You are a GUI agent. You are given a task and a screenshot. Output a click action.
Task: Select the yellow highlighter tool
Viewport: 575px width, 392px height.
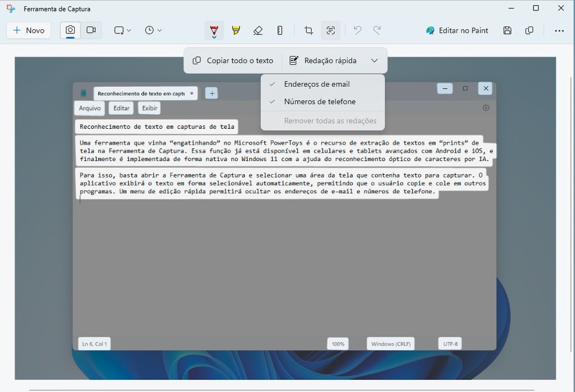coord(236,30)
